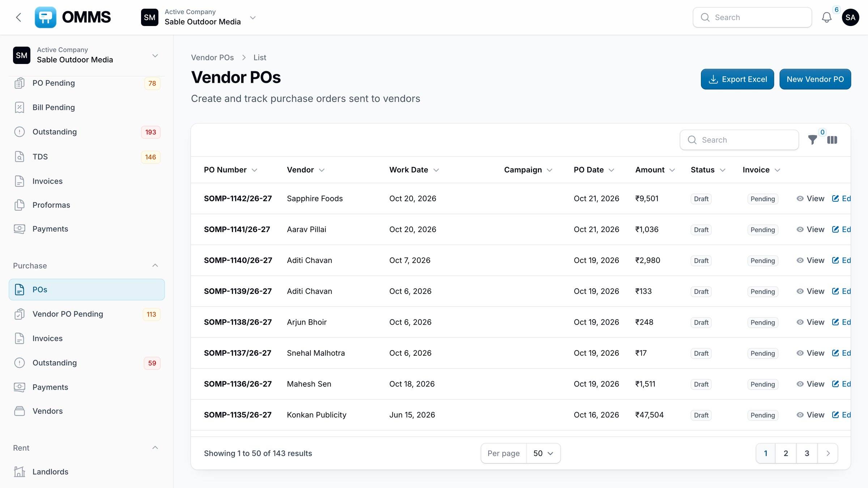
Task: Click the global Search field in header
Action: coord(752,17)
